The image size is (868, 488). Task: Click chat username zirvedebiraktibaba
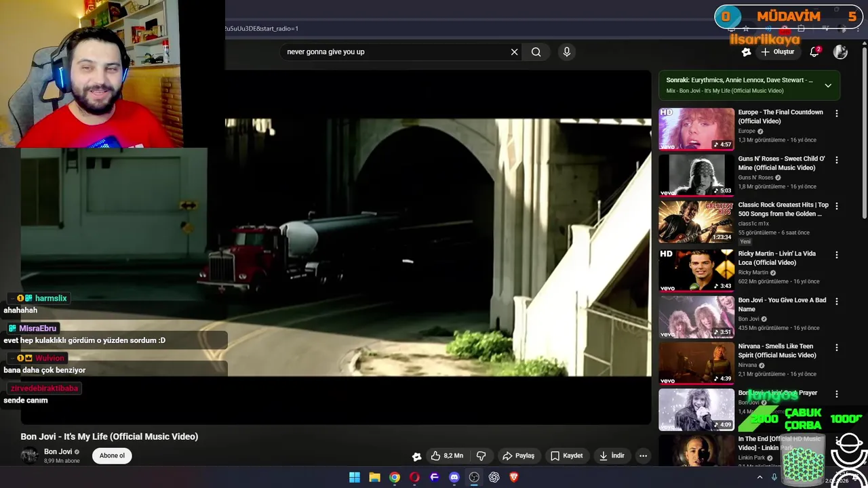click(44, 388)
